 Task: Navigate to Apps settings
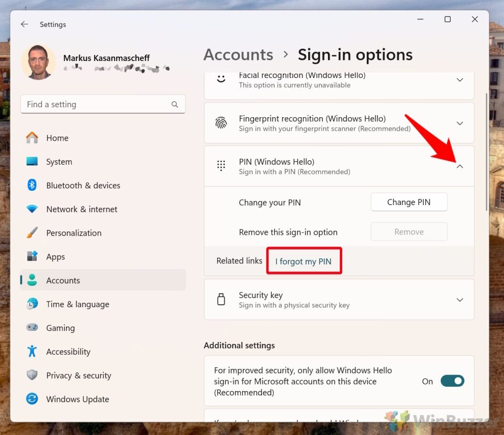103,256
